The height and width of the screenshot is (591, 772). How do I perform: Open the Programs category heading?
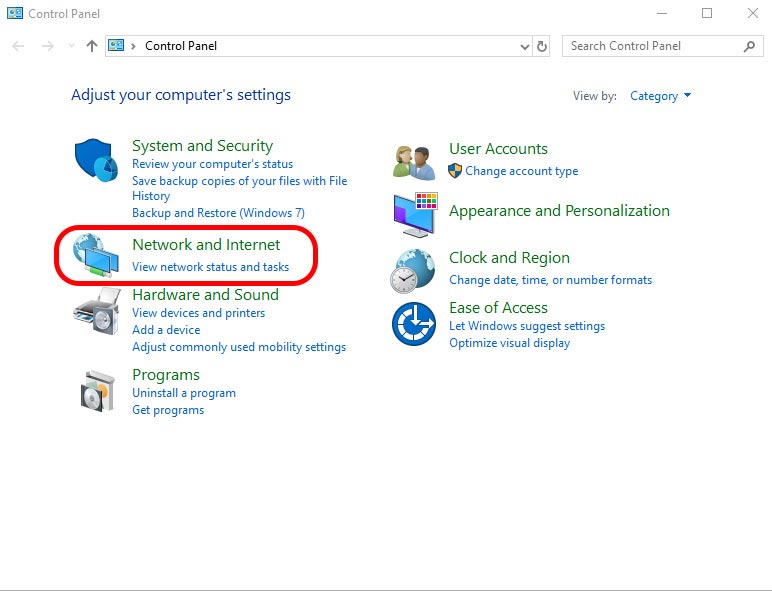tap(166, 375)
